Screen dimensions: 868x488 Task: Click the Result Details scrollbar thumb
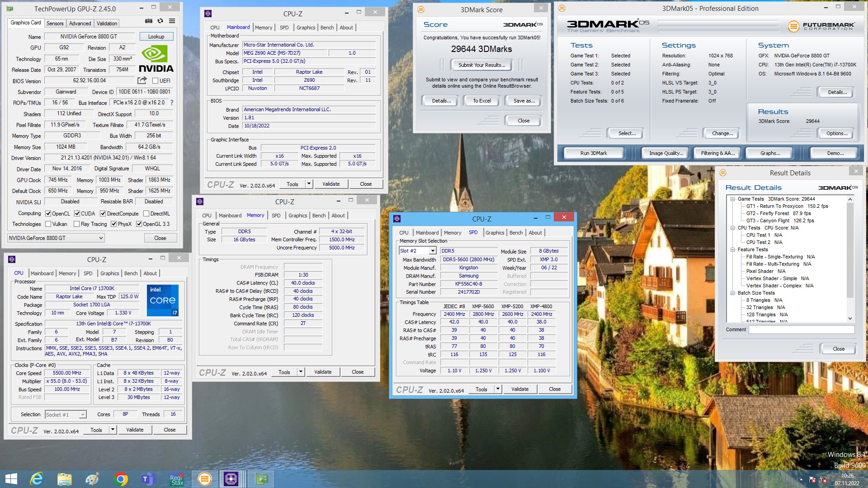(850, 250)
